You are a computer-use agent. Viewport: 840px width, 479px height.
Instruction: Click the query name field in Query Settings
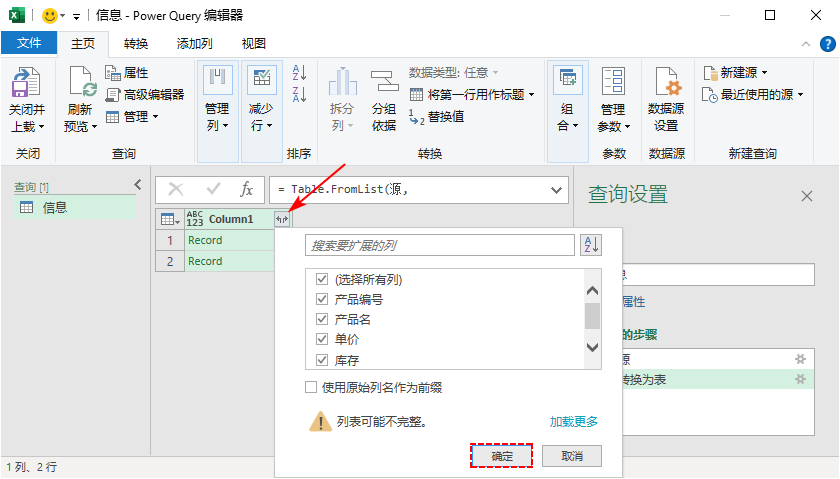pyautogui.click(x=717, y=275)
